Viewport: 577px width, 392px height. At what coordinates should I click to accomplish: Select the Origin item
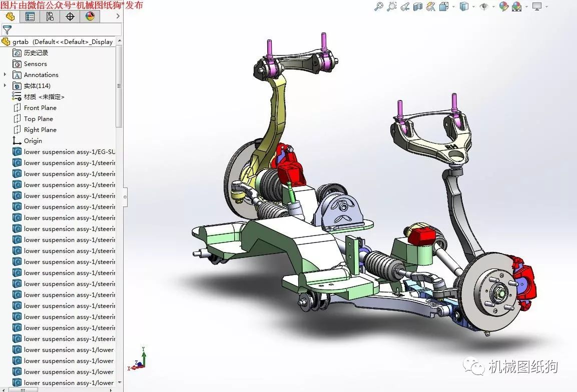(27, 141)
